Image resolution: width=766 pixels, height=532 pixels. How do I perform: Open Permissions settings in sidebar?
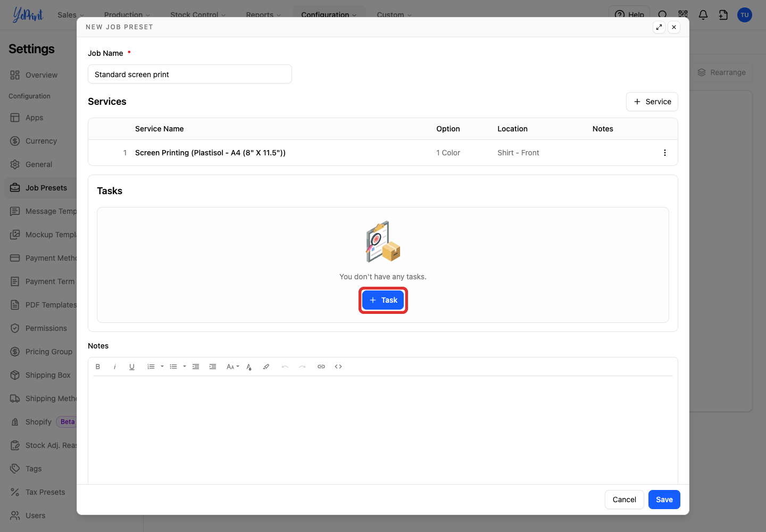click(40, 328)
